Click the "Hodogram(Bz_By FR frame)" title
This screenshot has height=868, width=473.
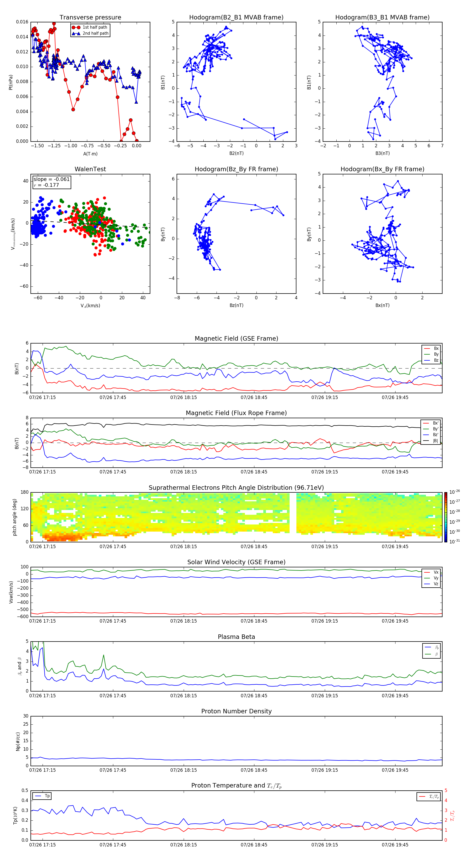pos(236,169)
